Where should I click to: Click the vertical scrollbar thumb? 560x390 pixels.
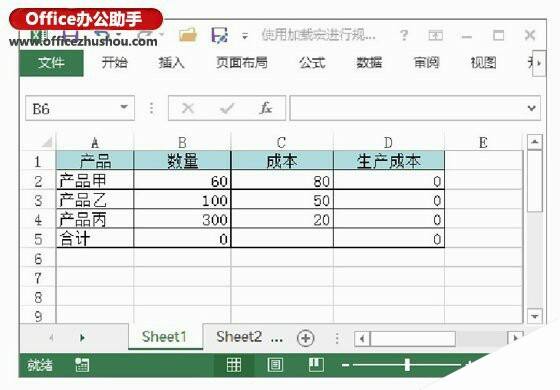535,181
